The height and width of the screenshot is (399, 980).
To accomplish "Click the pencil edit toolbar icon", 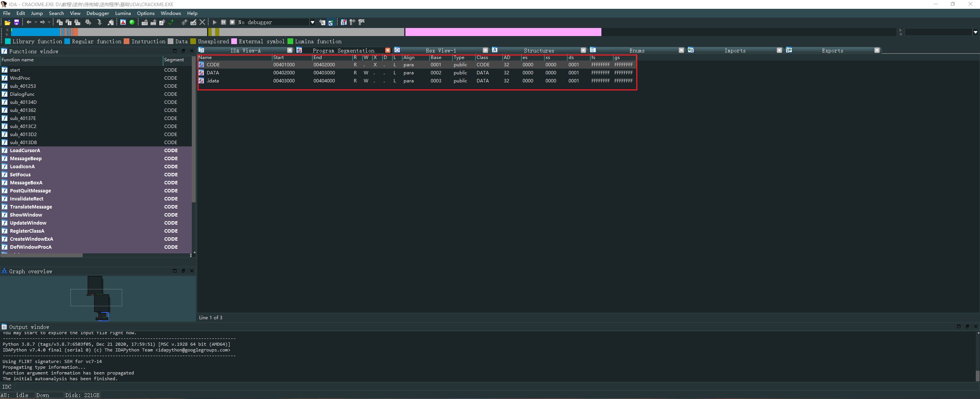I will [x=193, y=22].
